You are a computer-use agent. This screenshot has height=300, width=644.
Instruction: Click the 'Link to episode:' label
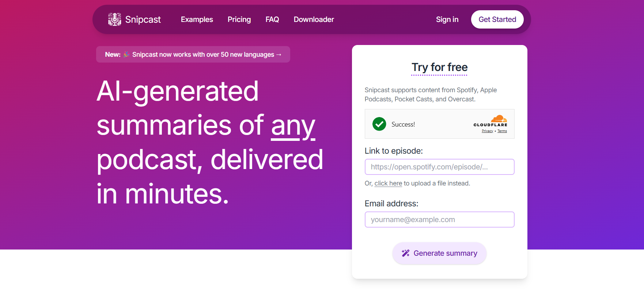click(x=394, y=151)
